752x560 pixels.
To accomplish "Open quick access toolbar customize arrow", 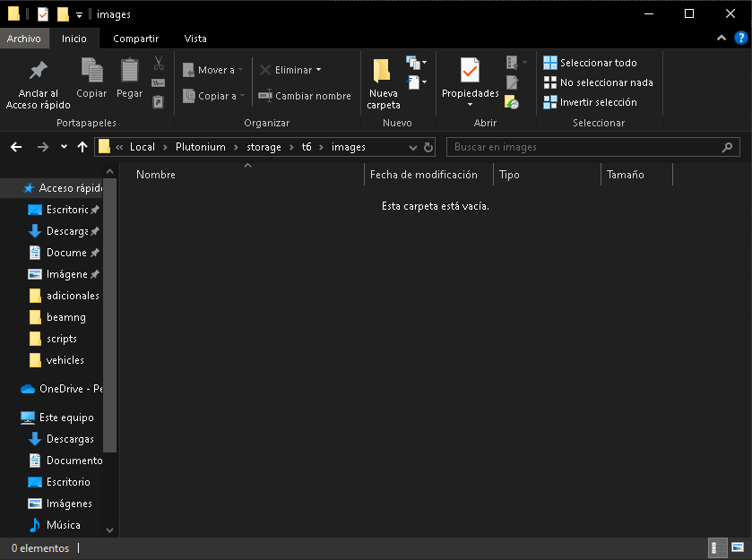I will (79, 15).
